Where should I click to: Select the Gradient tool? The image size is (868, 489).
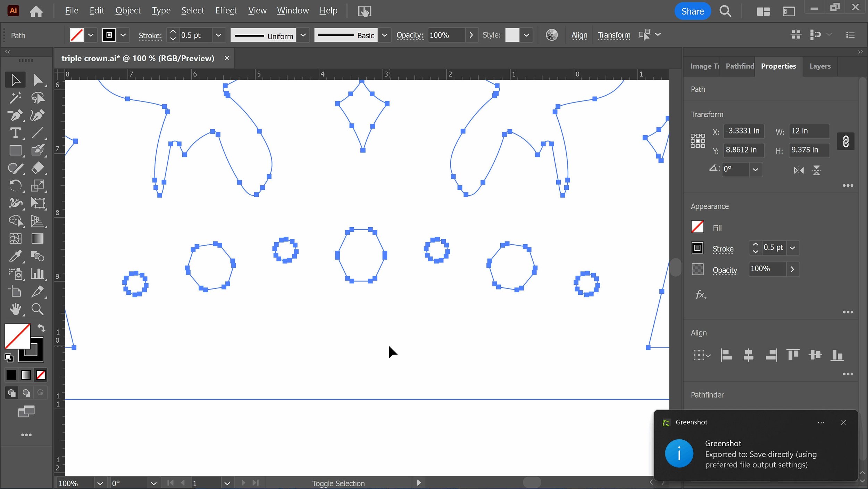coord(37,238)
